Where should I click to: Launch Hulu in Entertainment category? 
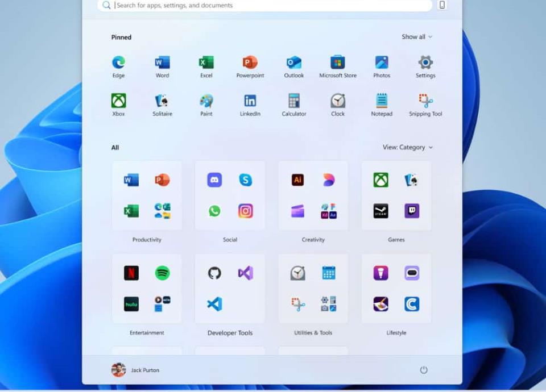click(x=131, y=304)
